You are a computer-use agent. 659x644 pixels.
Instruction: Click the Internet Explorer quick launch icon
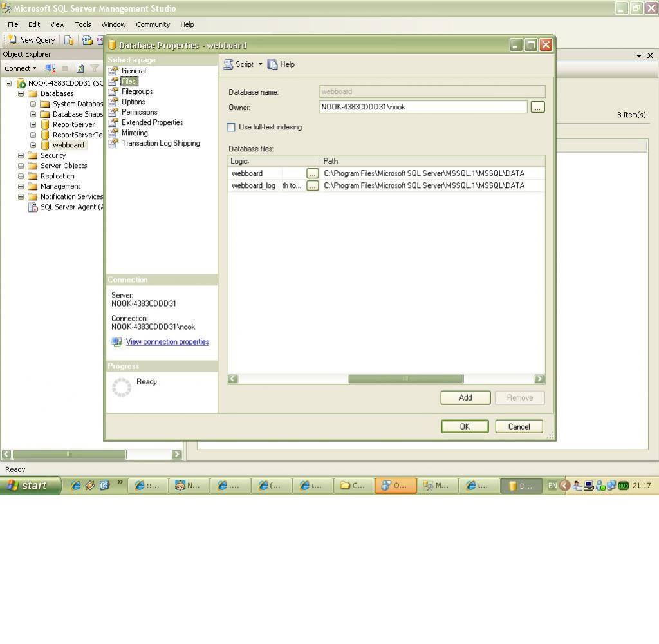coord(76,486)
